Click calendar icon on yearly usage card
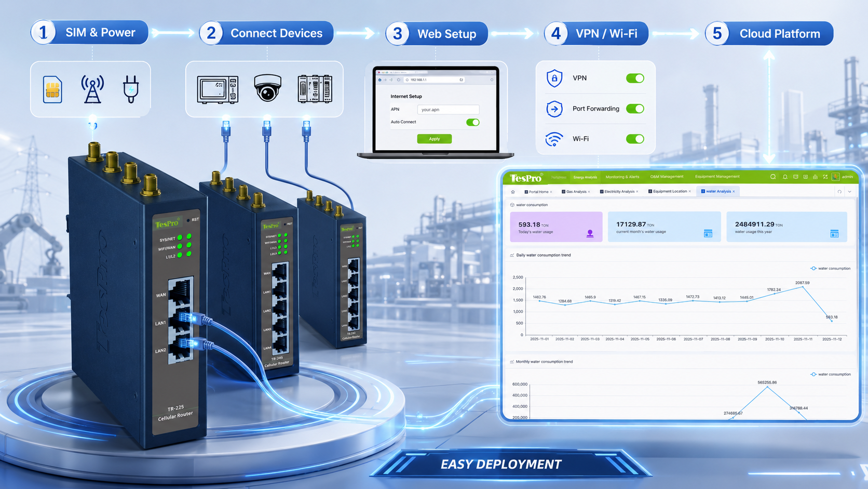This screenshot has height=489, width=868. pyautogui.click(x=834, y=233)
